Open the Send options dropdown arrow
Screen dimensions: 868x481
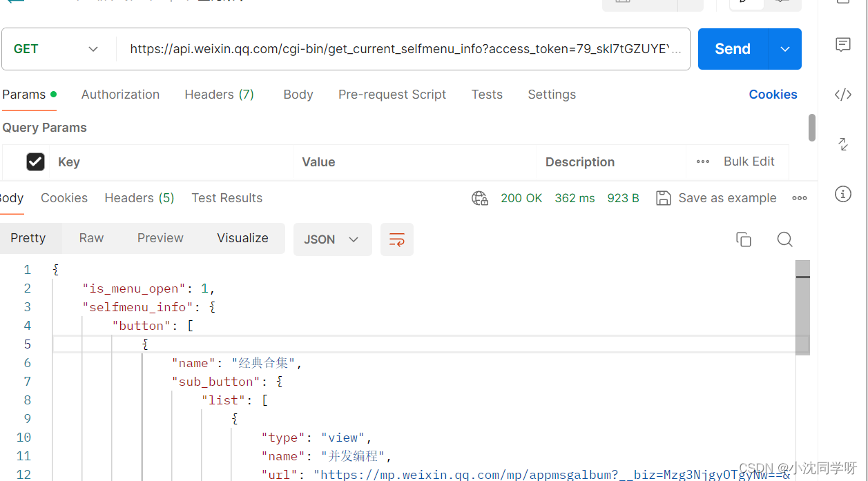pos(785,49)
